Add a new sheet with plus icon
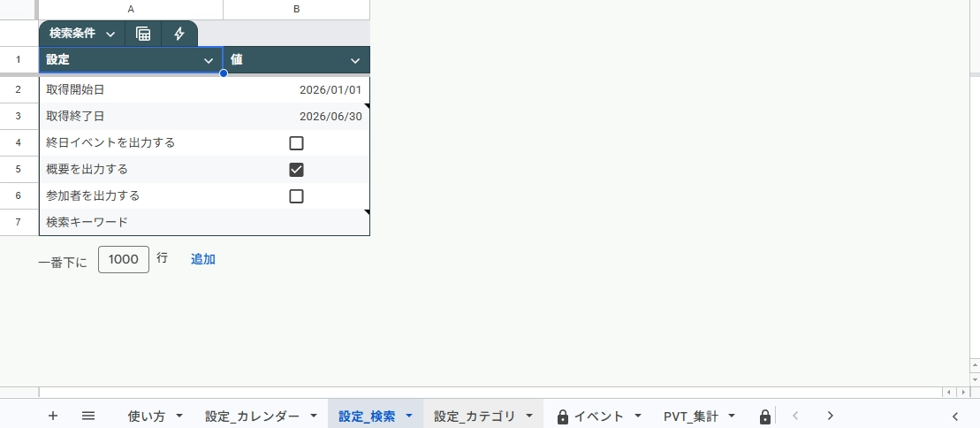Screen dimensions: 980x428 [53, 416]
